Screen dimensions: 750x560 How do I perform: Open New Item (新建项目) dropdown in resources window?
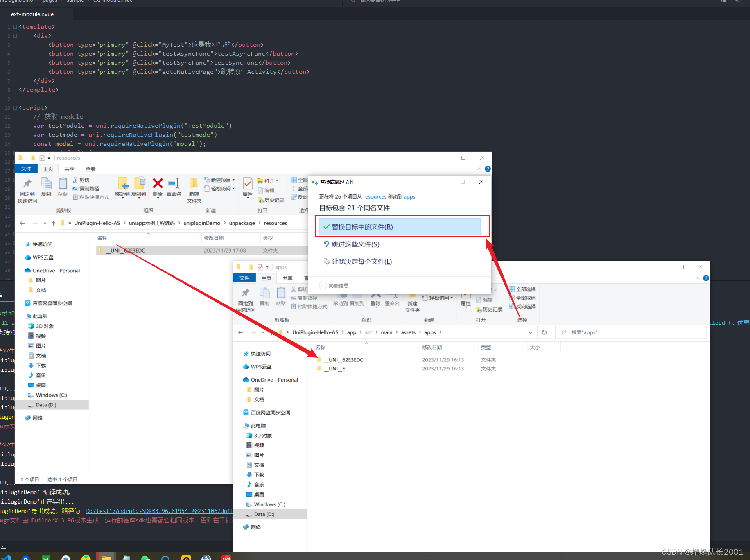(x=219, y=180)
